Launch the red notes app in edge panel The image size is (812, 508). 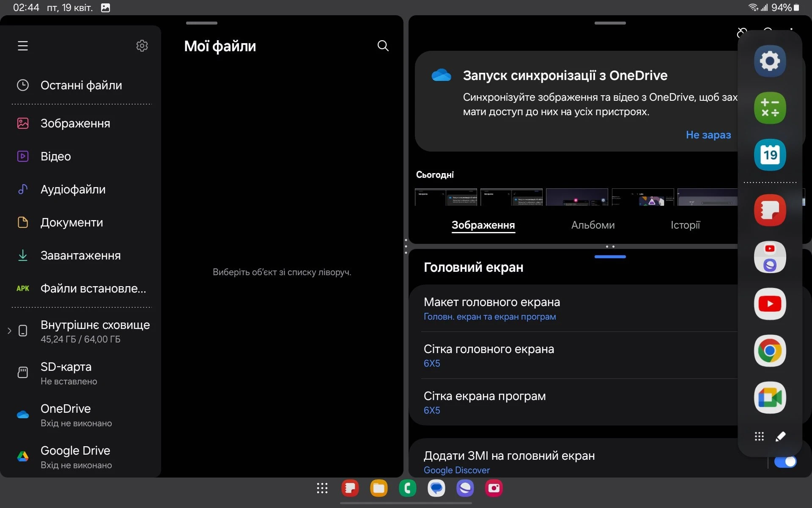[770, 210]
